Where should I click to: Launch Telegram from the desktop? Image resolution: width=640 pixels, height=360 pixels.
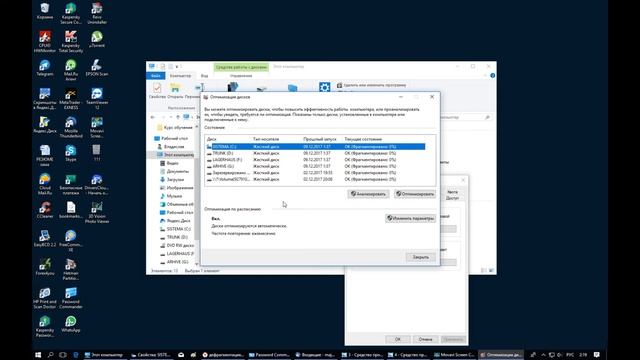coord(45,68)
